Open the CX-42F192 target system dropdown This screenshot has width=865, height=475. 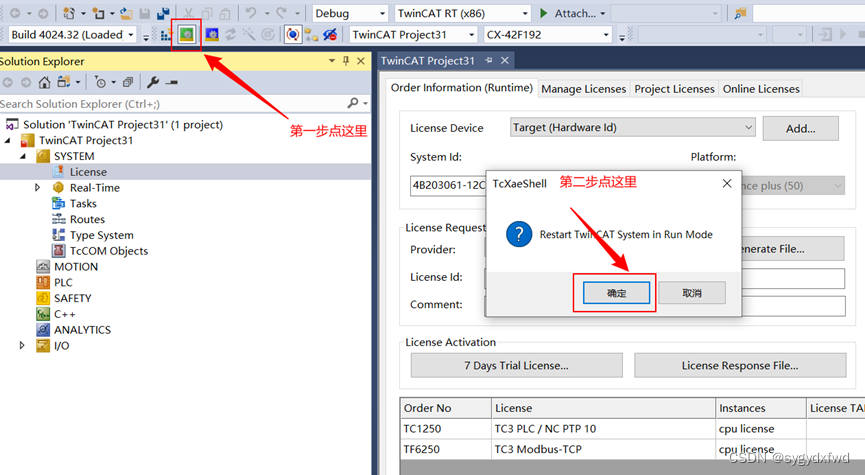[x=606, y=35]
